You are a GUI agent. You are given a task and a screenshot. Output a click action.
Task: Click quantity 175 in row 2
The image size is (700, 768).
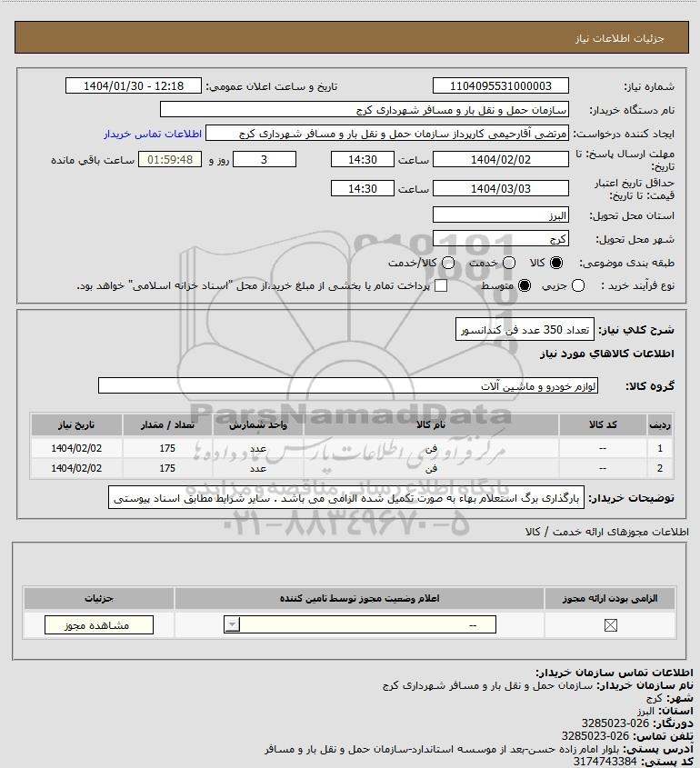click(x=167, y=468)
